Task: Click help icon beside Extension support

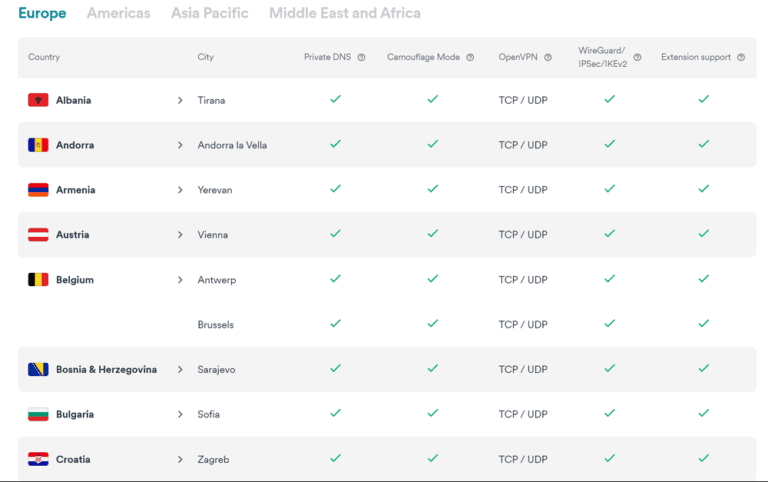Action: point(741,58)
